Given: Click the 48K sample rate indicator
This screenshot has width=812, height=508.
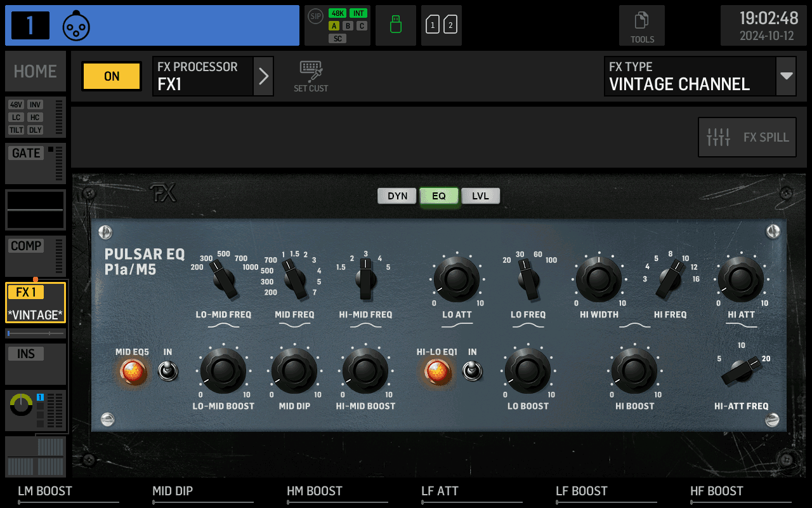Looking at the screenshot, I should [x=337, y=13].
